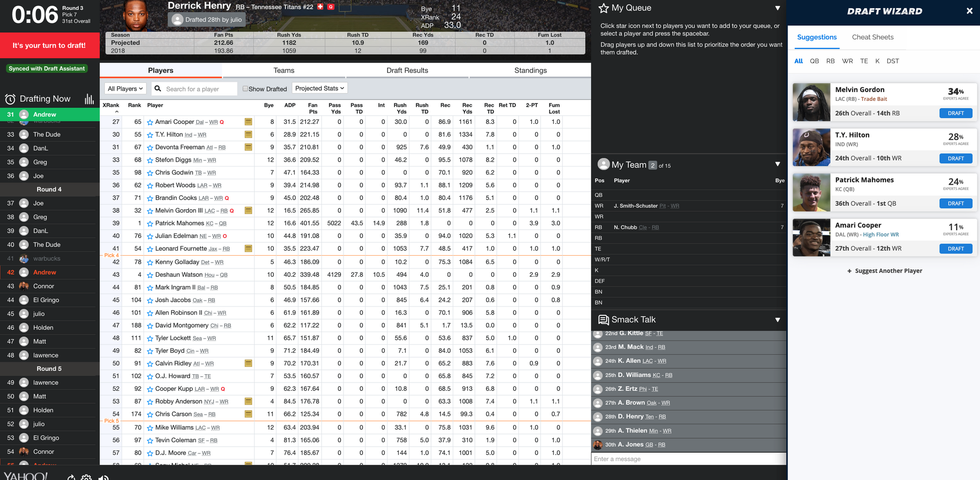
Task: Switch to the Draft Results tab
Action: point(407,71)
